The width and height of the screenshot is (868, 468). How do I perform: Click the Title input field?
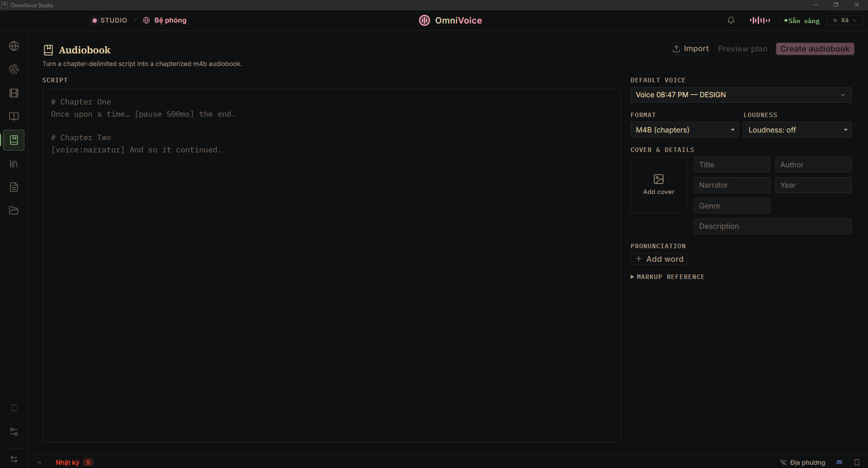[732, 165]
